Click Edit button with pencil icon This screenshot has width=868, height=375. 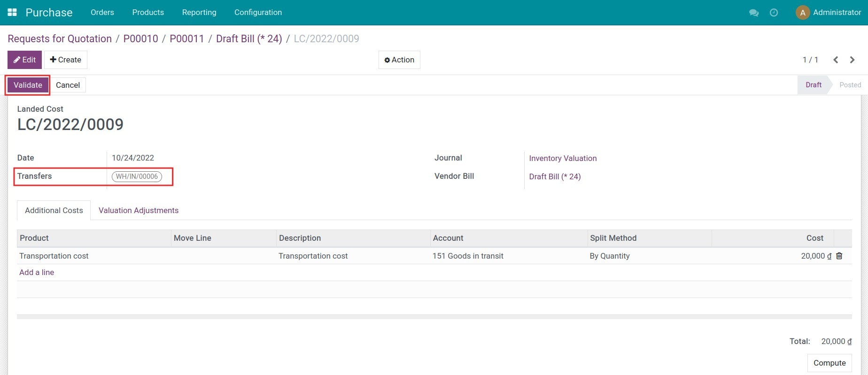(24, 60)
